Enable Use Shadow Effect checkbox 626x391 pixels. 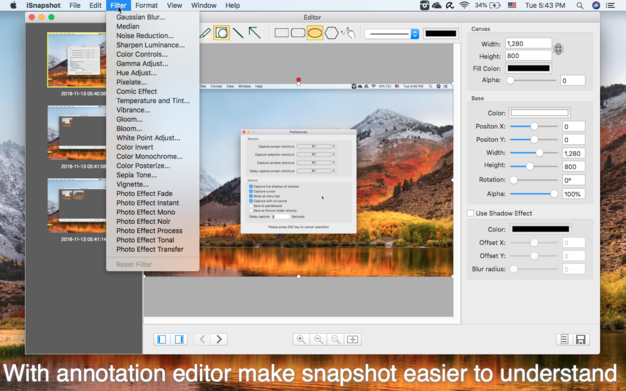point(471,213)
